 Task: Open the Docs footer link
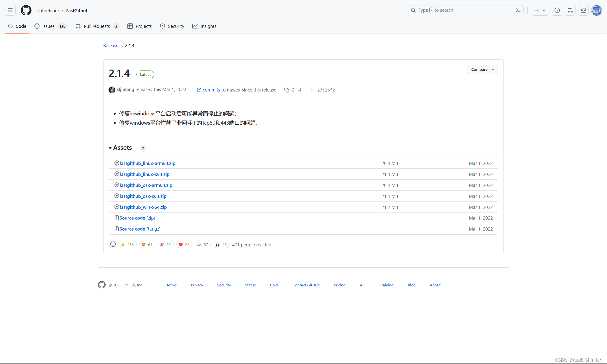pyautogui.click(x=274, y=285)
